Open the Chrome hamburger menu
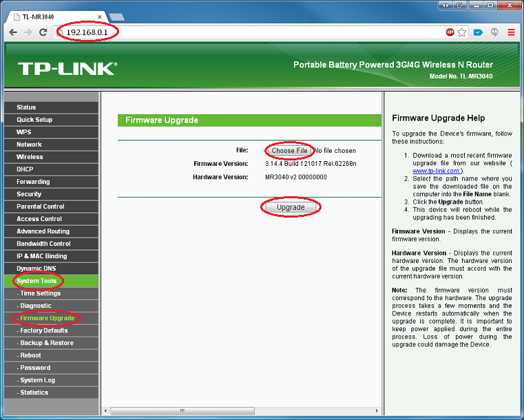This screenshot has width=524, height=420. point(512,32)
